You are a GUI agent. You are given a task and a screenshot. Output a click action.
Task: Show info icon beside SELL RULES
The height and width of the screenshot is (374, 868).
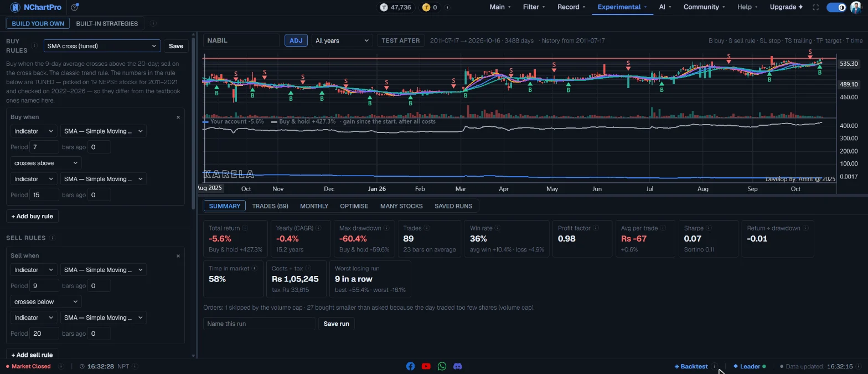(x=52, y=238)
